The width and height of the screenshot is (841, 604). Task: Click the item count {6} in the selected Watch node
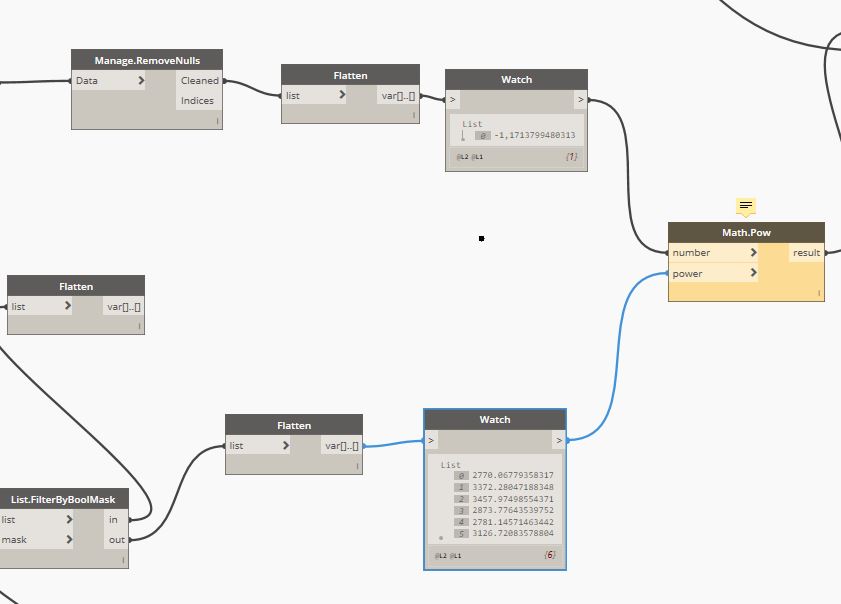coord(549,554)
